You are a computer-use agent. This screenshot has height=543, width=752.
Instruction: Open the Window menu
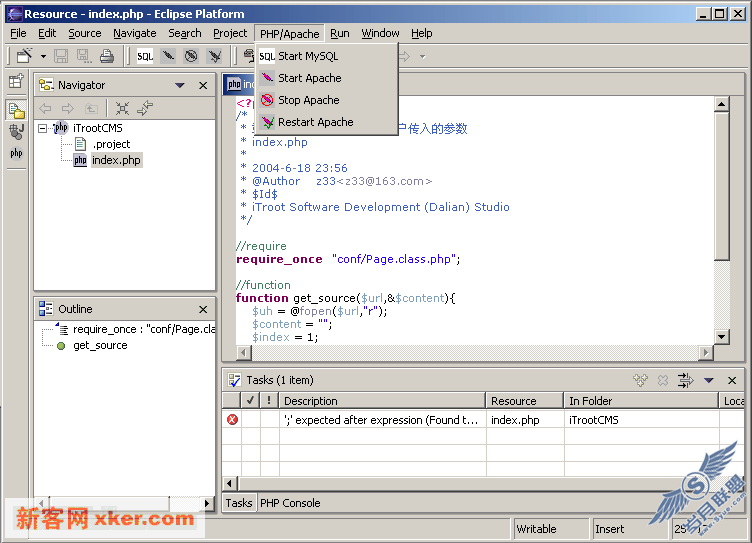380,33
